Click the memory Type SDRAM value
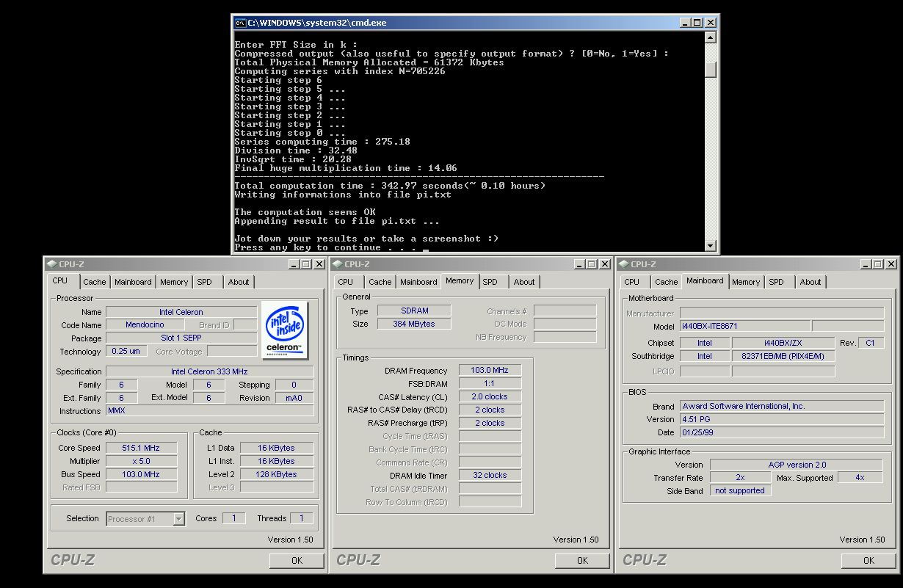Viewport: 903px width, 588px height. coord(414,311)
